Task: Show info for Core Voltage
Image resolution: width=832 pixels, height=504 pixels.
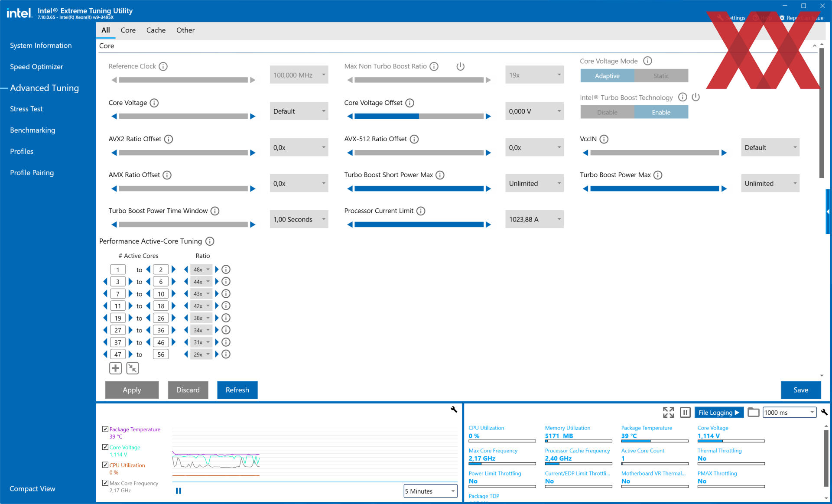Action: coord(154,103)
